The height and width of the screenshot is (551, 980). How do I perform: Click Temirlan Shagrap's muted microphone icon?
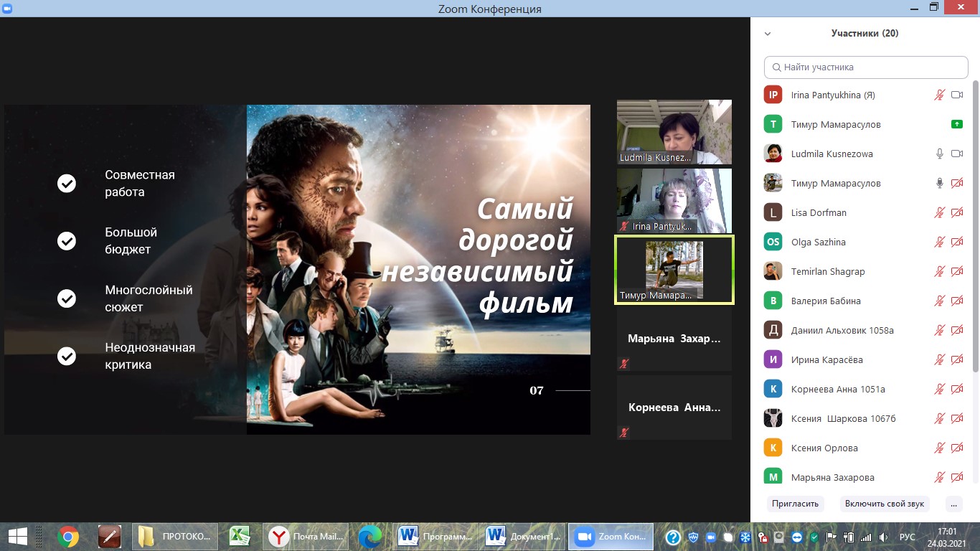(939, 271)
